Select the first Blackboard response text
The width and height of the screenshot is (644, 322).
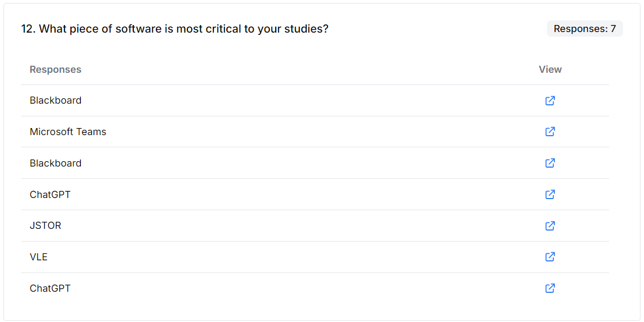pyautogui.click(x=55, y=100)
